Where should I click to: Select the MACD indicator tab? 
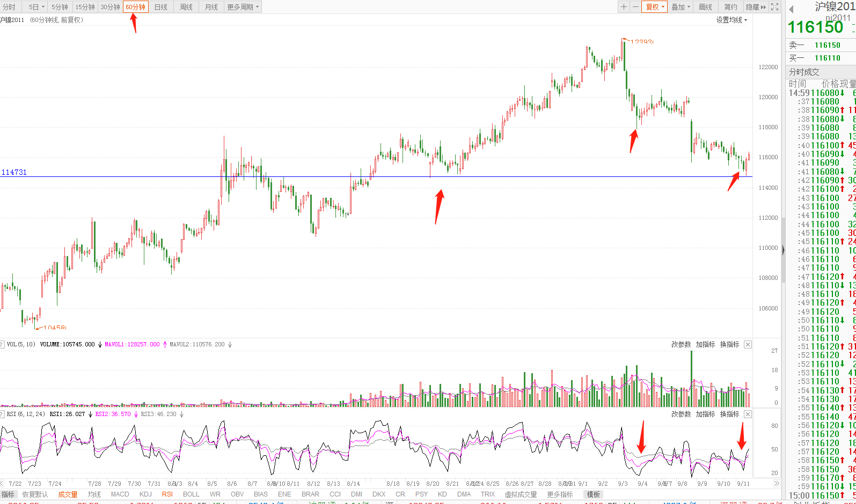(120, 494)
